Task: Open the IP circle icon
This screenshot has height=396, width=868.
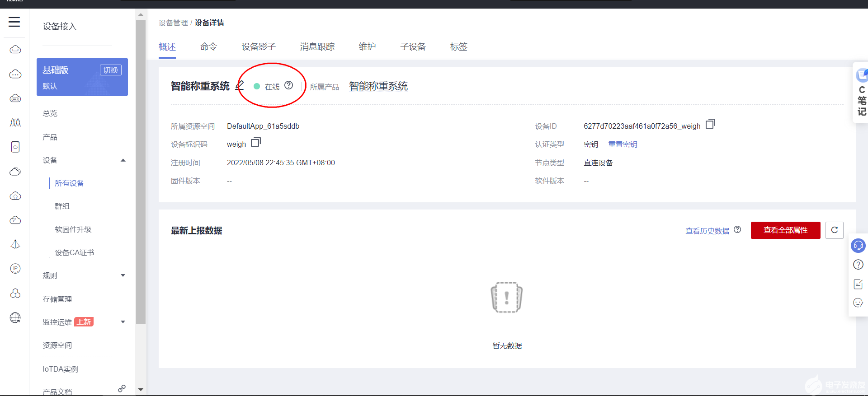Action: click(15, 269)
